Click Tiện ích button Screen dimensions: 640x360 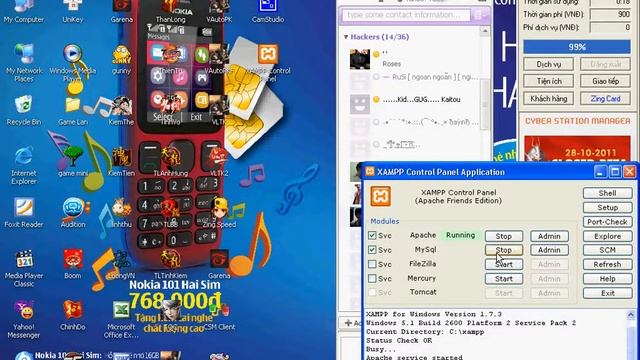tap(549, 81)
